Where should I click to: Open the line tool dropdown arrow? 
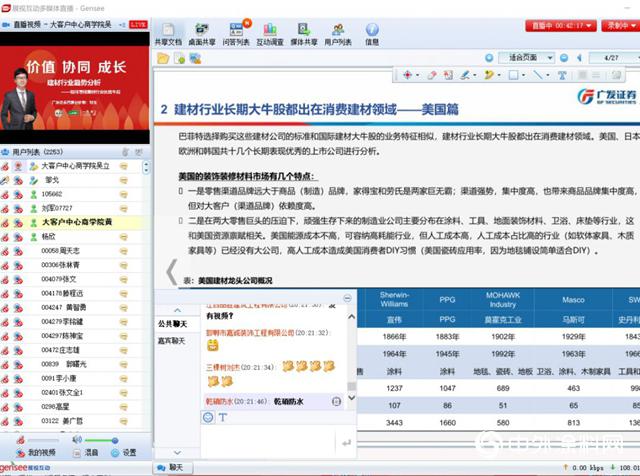548,75
